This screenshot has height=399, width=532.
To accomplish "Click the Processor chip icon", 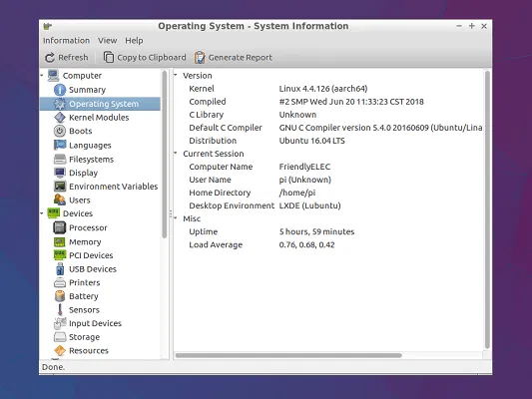I will click(x=60, y=227).
